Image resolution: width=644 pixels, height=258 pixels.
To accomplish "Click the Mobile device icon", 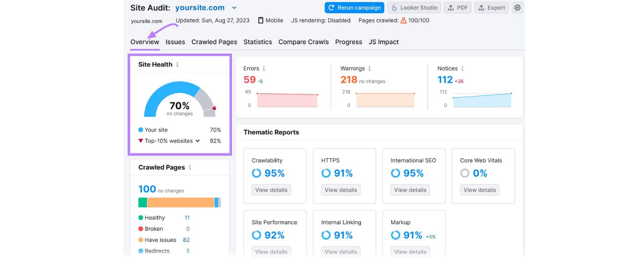I will click(x=260, y=20).
